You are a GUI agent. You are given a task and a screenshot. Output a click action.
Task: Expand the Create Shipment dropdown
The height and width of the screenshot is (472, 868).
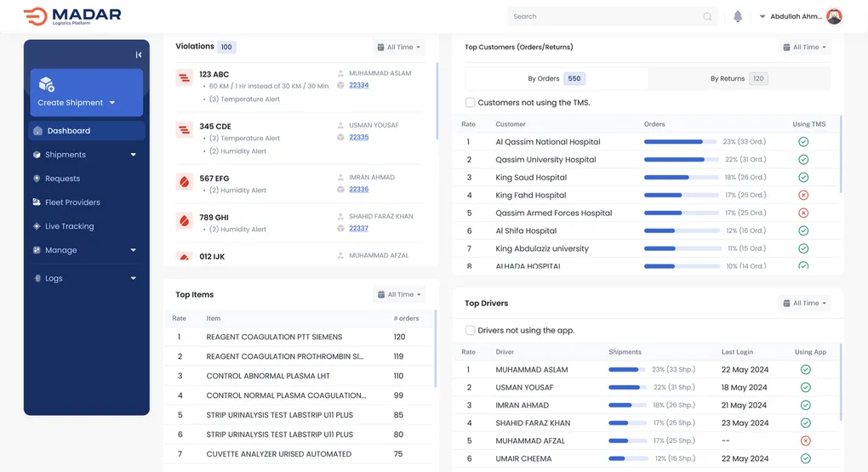[111, 103]
